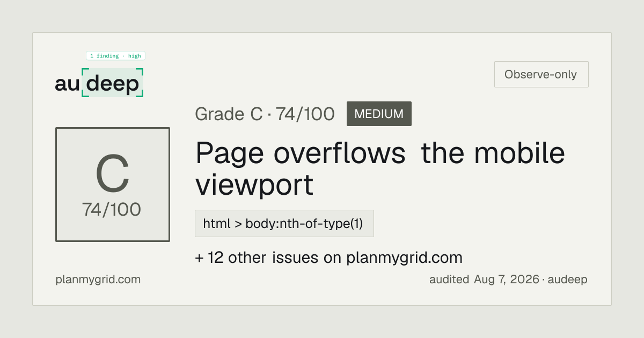Click the right green bracket of the logo
Image resolution: width=644 pixels, height=338 pixels.
click(140, 83)
